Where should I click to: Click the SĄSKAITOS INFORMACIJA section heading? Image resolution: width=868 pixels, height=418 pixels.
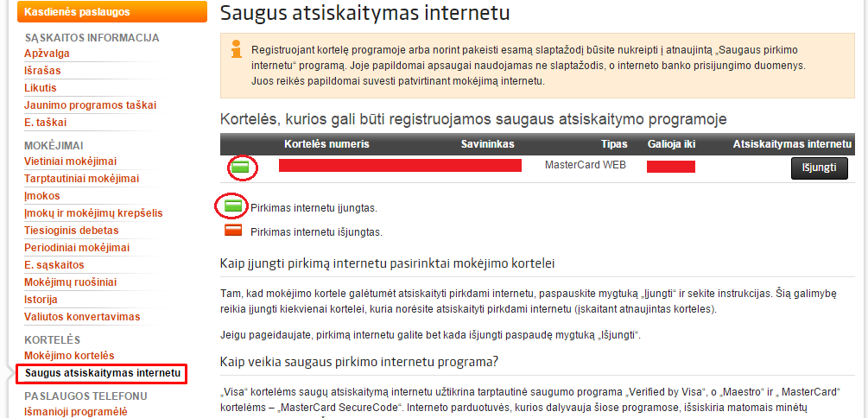click(92, 38)
